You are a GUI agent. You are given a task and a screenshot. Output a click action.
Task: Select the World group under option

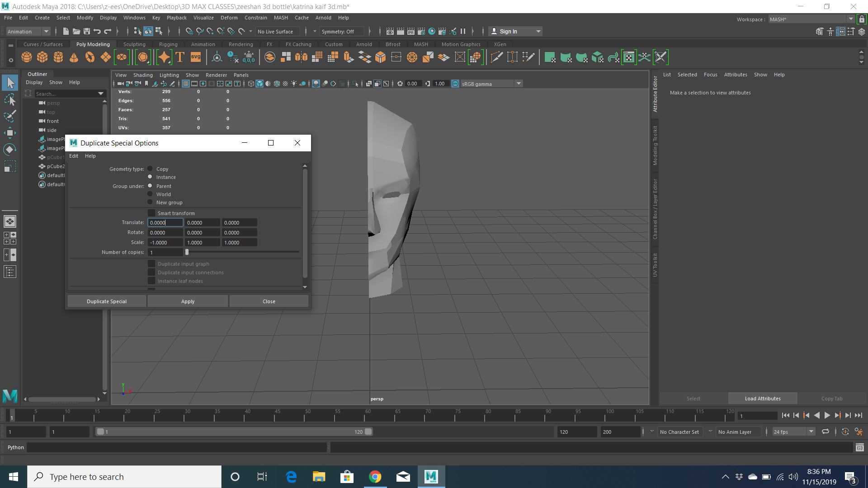coord(150,194)
